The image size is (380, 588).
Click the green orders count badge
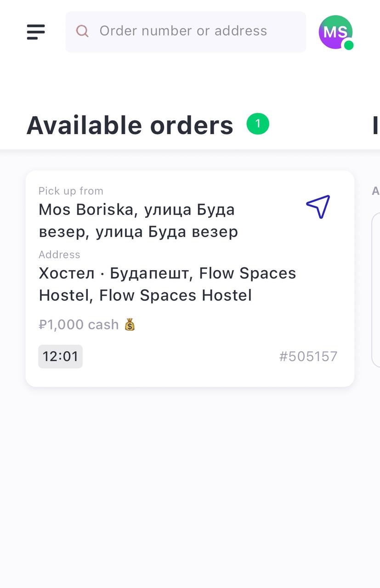(258, 124)
